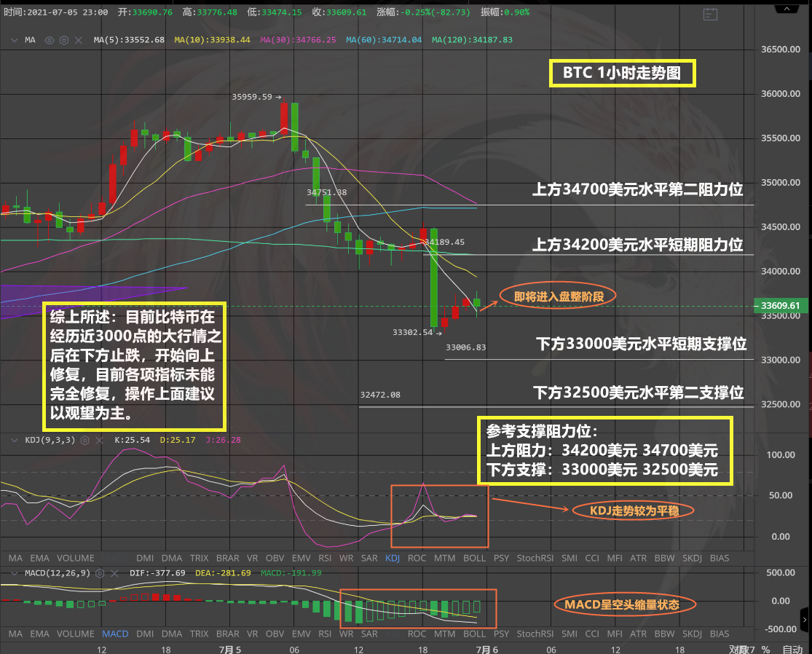Toggle percentage scale % option
Screen dimensions: 812x654
[x=766, y=650]
